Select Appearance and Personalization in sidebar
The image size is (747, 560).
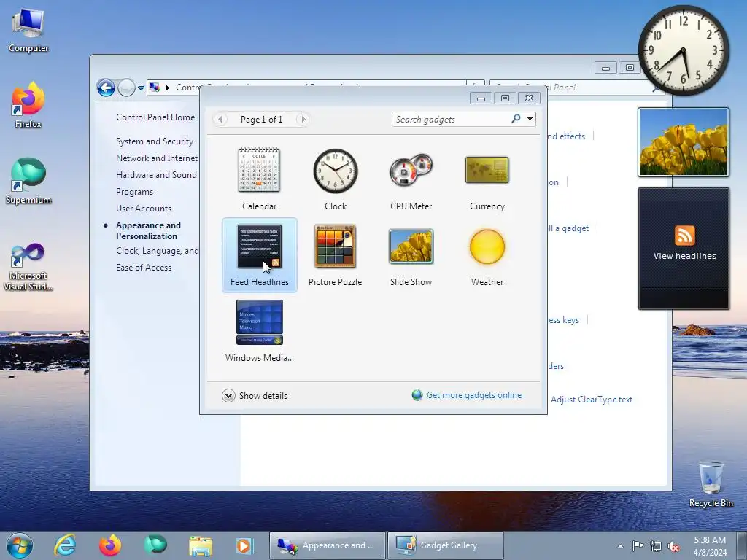(x=148, y=230)
